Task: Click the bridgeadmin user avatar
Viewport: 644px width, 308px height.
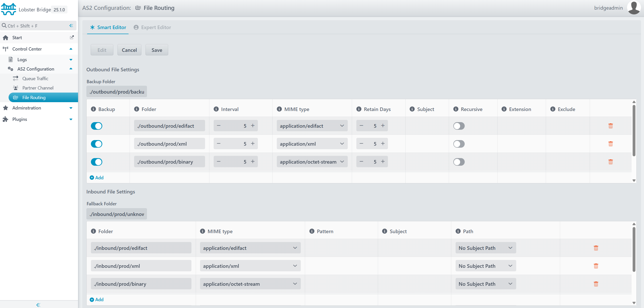Action: pos(633,8)
